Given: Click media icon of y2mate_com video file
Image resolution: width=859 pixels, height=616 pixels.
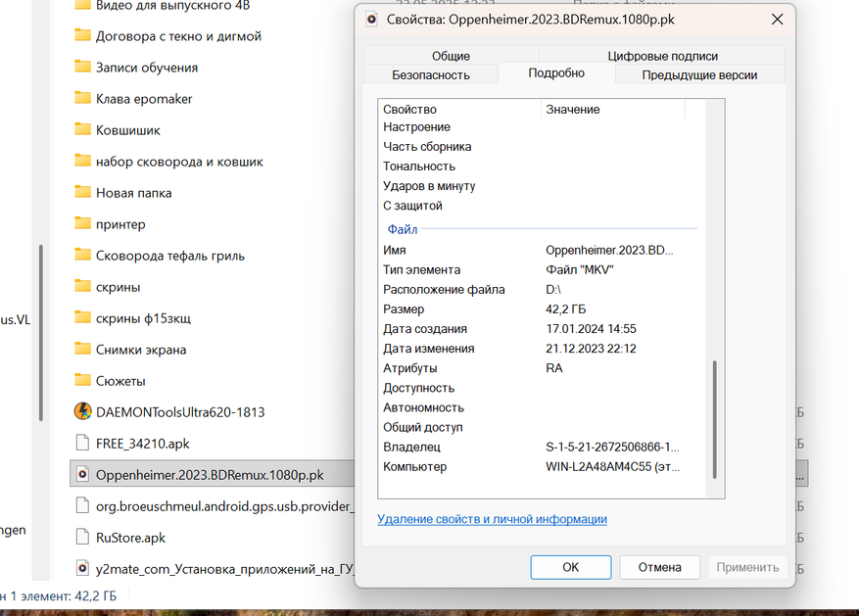Looking at the screenshot, I should [82, 568].
